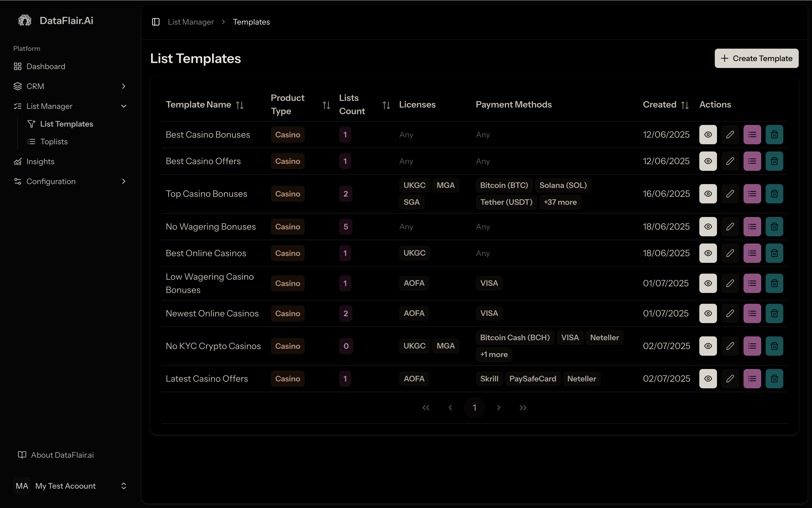Click the pencil icon for Newest Online Casinos

pos(730,313)
